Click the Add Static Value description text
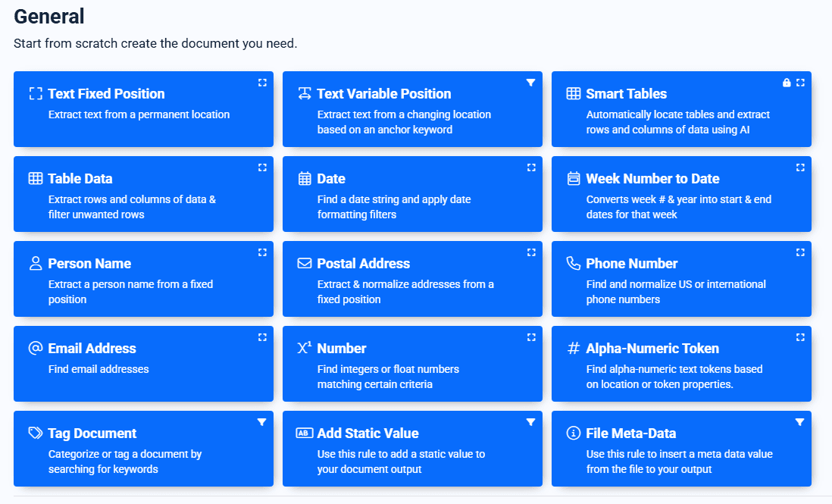 (401, 462)
